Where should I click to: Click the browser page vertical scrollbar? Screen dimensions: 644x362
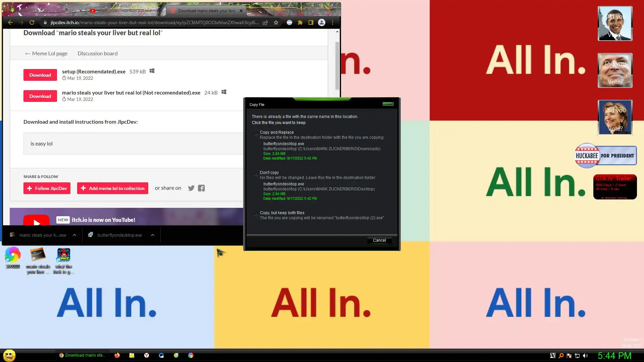[337, 65]
